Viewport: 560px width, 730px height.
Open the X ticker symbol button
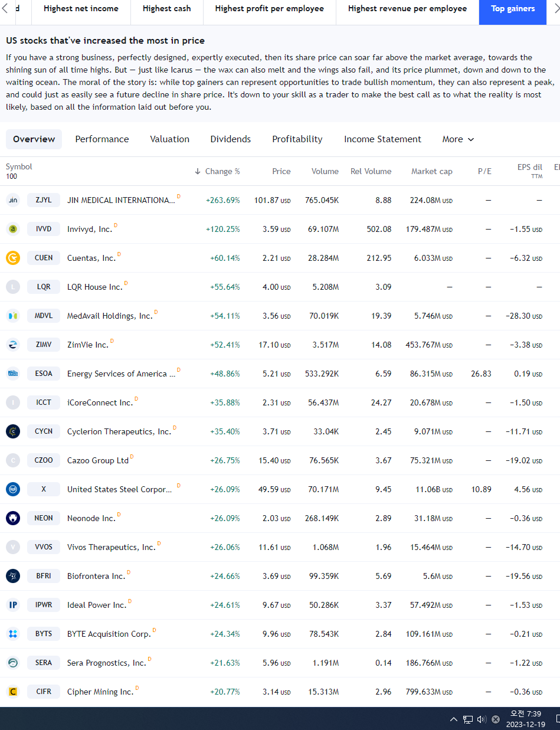click(44, 489)
